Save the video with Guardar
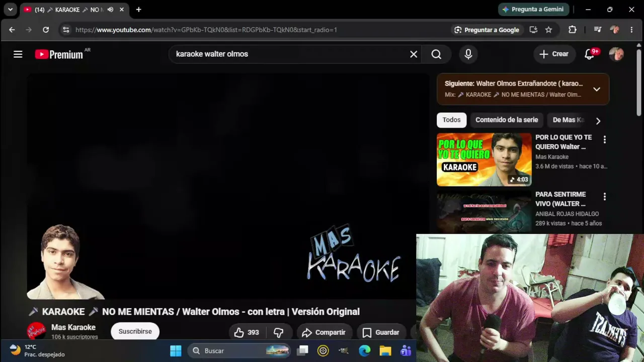The image size is (644, 362). coord(381,332)
